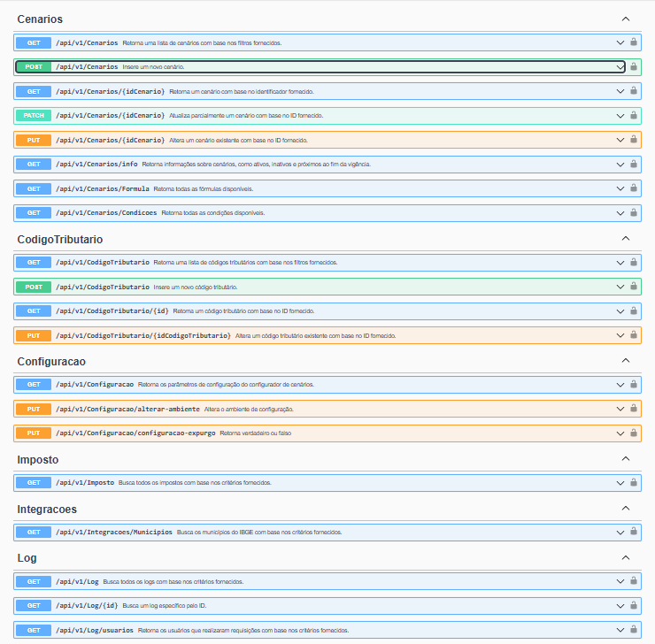Click lock icon on GET /api/v1/Cenarios/info row
Image resolution: width=655 pixels, height=644 pixels.
pos(634,164)
